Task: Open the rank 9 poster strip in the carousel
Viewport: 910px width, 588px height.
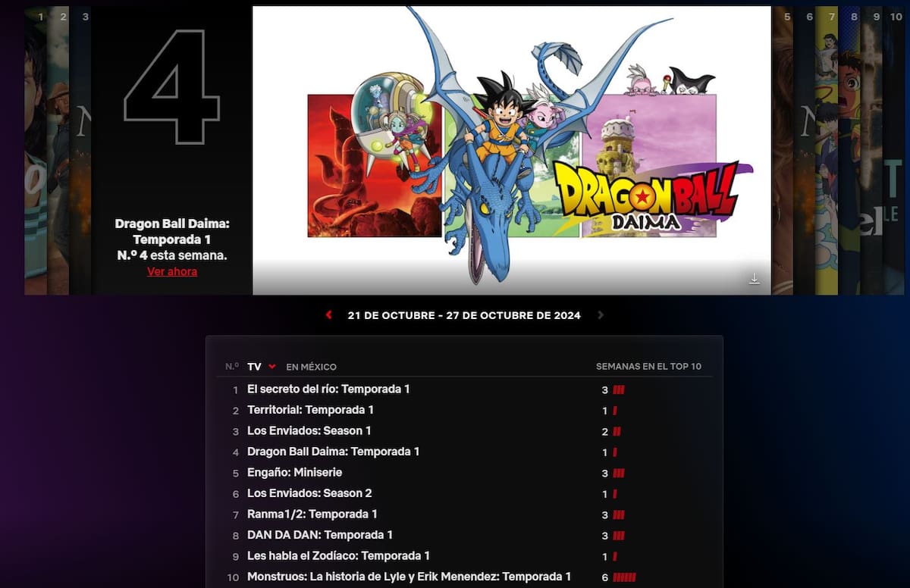Action: [x=872, y=151]
